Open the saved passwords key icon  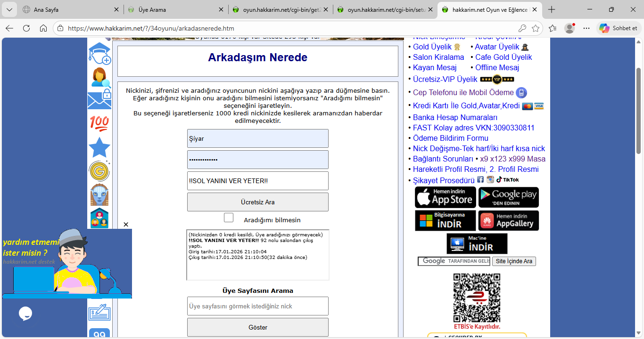click(x=522, y=28)
